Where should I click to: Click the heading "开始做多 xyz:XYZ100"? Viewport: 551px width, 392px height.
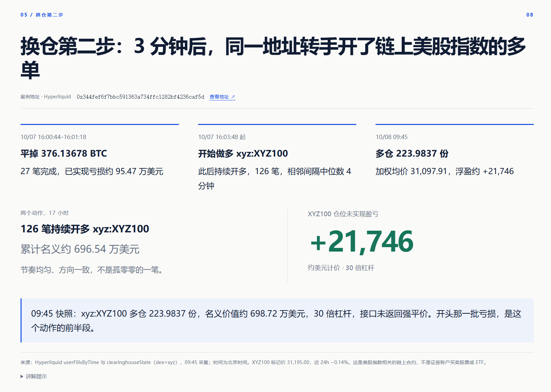click(x=243, y=154)
